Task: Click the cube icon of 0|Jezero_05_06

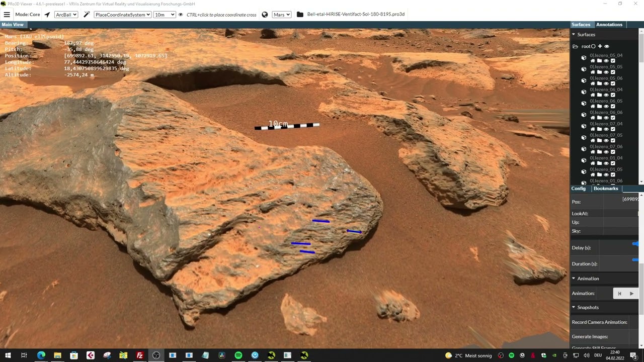Action: [584, 80]
